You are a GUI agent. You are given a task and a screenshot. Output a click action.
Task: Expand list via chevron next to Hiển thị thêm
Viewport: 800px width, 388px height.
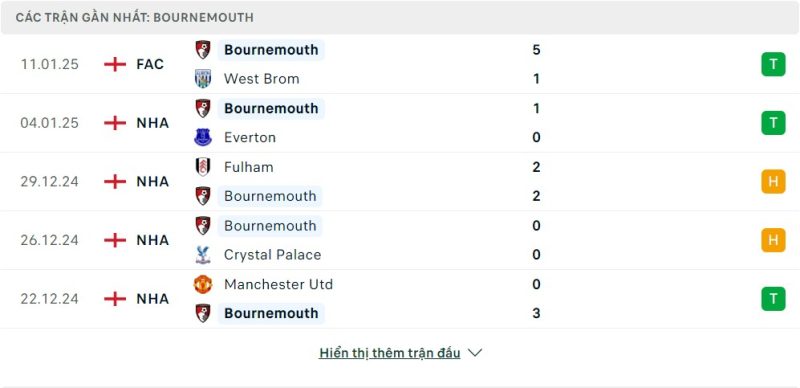point(475,353)
